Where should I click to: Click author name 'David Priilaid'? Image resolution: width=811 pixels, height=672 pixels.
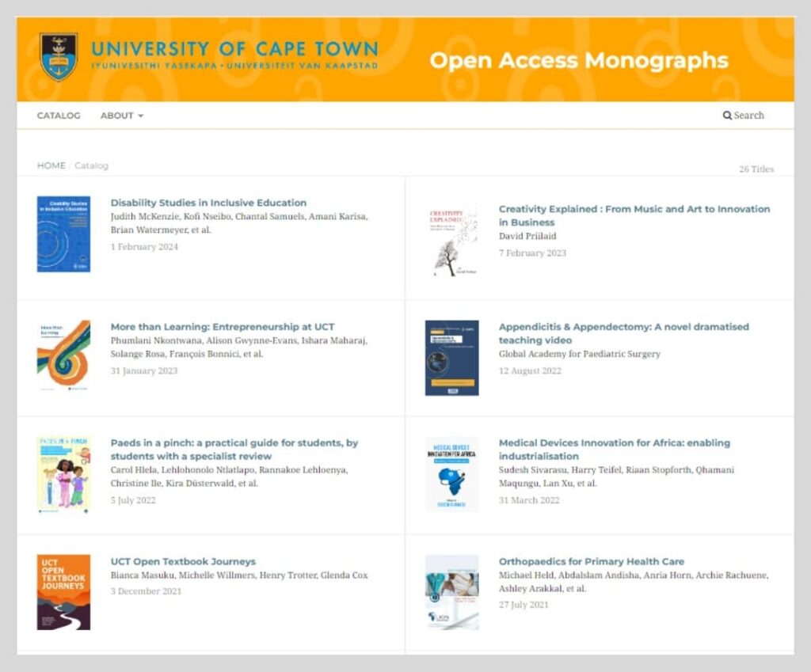(527, 236)
